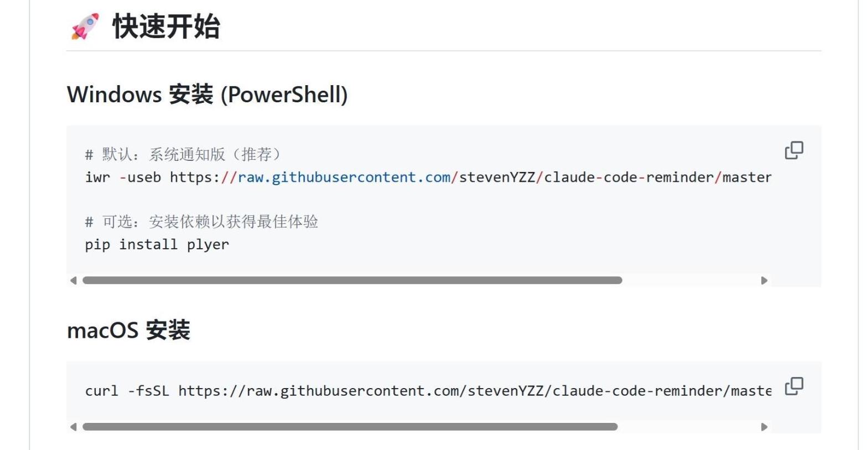Click the raw.githubusercontent.com URL in PowerShell block
The height and width of the screenshot is (450, 868).
(344, 177)
